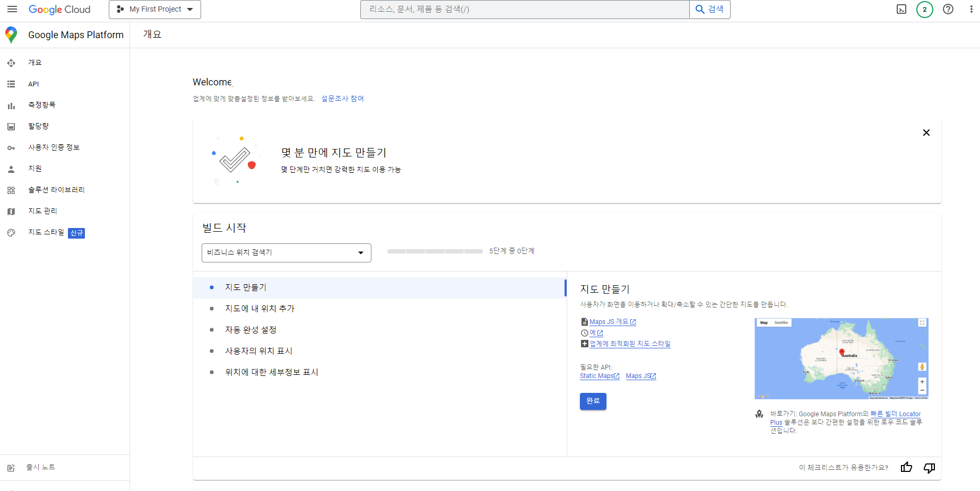The height and width of the screenshot is (491, 980).
Task: Click the Australia map preview thumbnail
Action: (x=842, y=358)
